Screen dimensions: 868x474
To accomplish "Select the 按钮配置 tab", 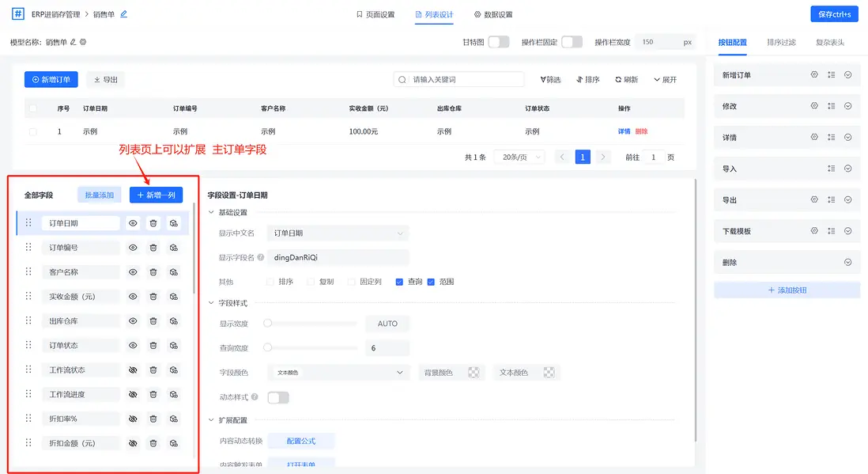I will (x=732, y=42).
